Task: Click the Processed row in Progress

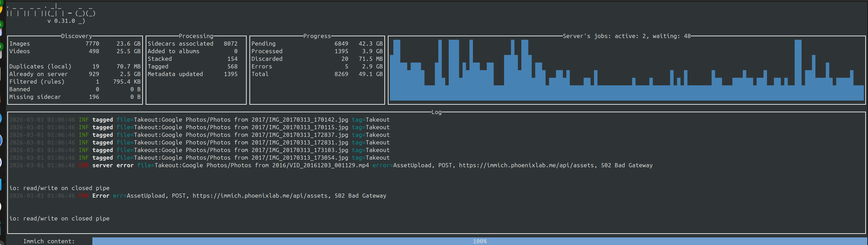Action: (317, 51)
